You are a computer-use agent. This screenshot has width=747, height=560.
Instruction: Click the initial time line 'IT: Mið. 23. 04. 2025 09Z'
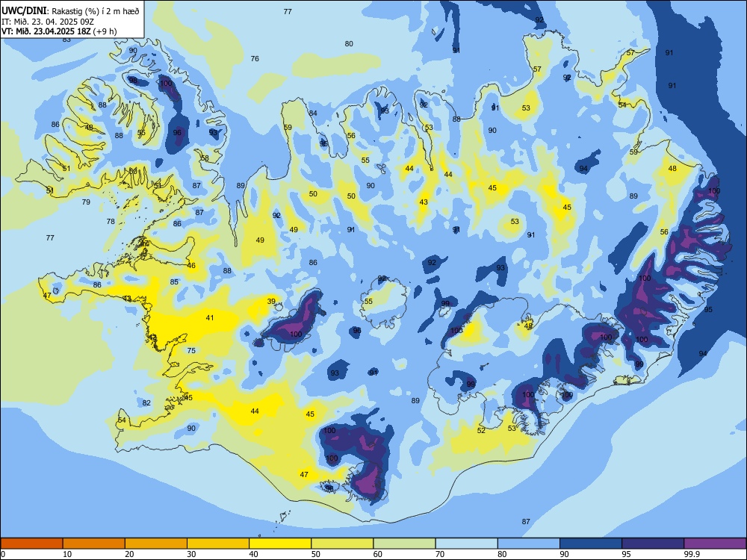click(x=48, y=22)
